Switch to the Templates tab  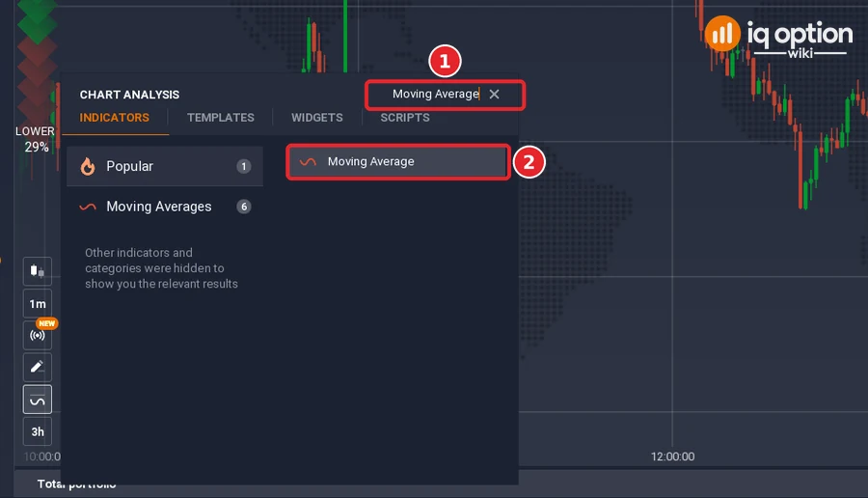220,118
